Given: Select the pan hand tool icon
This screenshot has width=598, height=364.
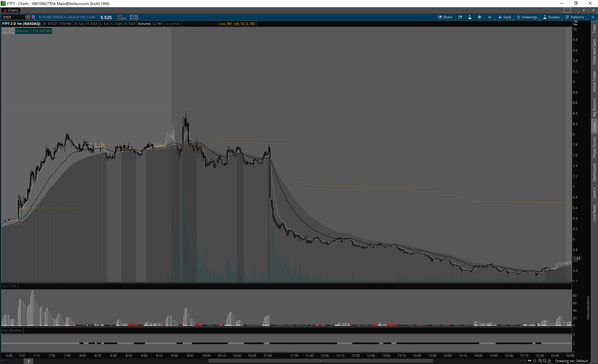Looking at the screenshot, I should click(x=550, y=361).
